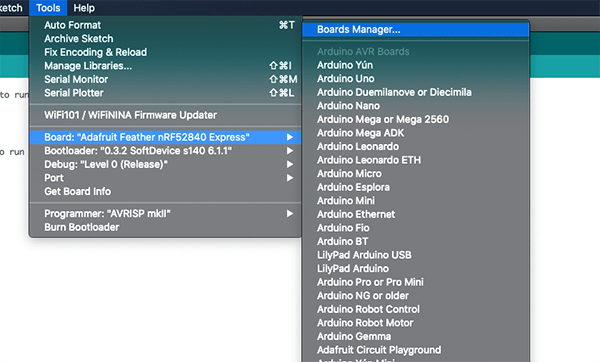
Task: Choose Archive Sketch
Action: (x=165, y=39)
